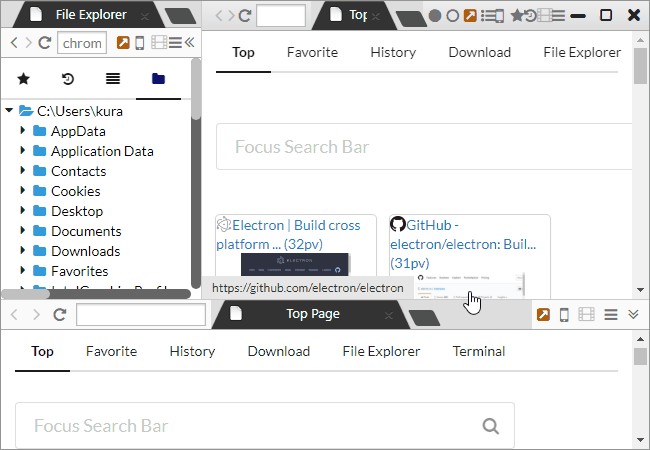Expand the AppData folder arrow
This screenshot has height=450, width=650.
23,130
